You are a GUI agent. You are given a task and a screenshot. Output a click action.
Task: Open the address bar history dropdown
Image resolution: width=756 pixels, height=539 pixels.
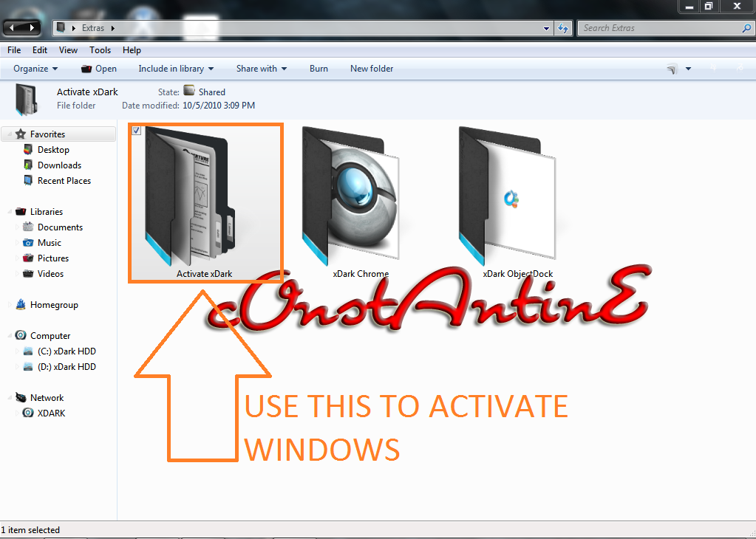tap(546, 28)
